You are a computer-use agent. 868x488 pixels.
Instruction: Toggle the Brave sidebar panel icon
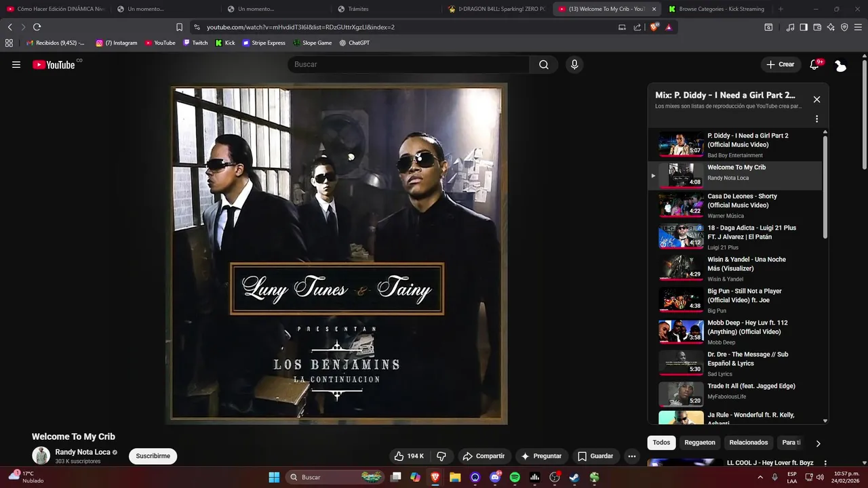[804, 27]
